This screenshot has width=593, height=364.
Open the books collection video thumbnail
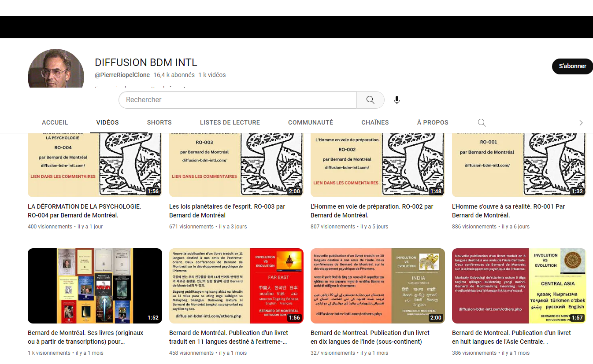pyautogui.click(x=95, y=286)
